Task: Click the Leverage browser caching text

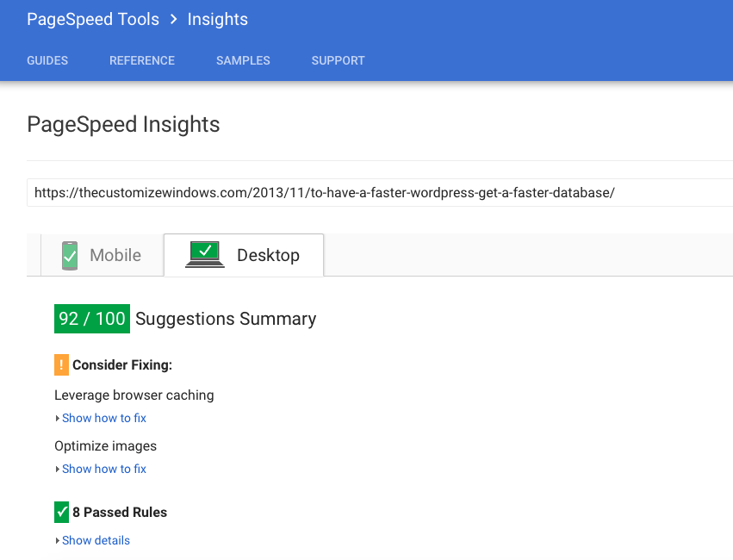Action: point(134,395)
